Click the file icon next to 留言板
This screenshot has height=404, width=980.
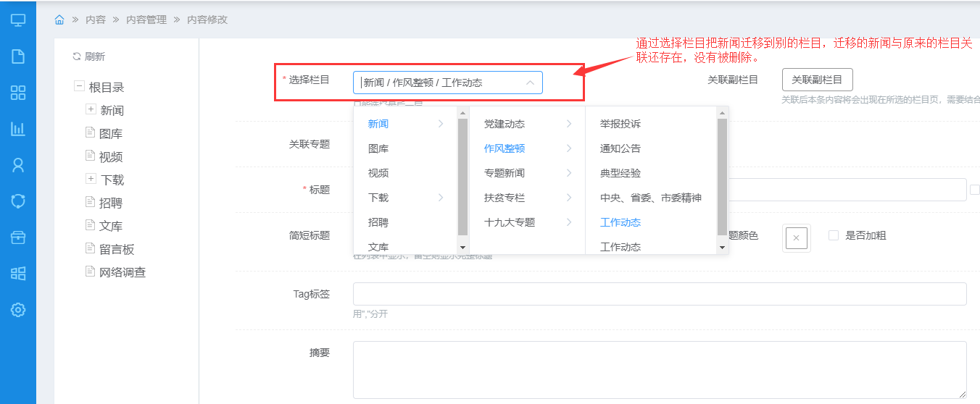tap(91, 248)
